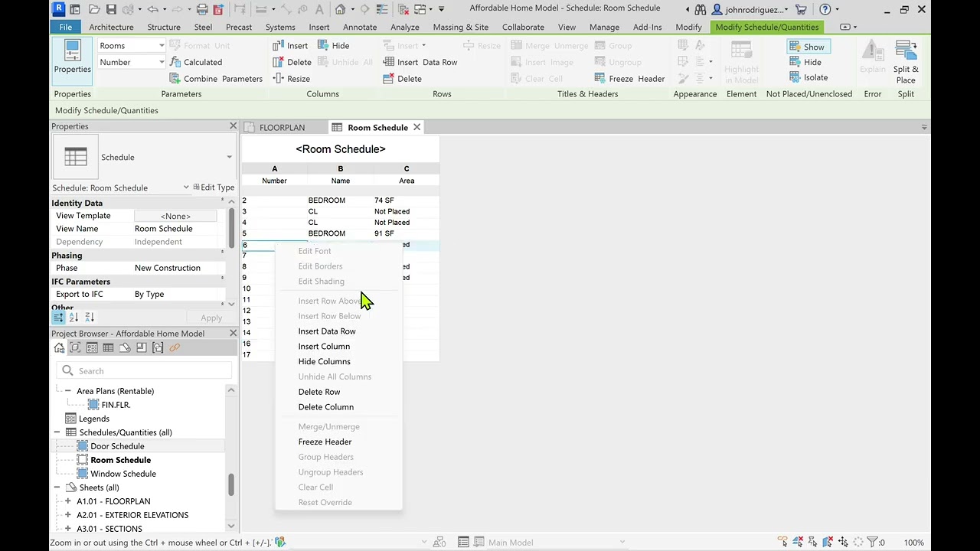Click the Project Browser legends filter icon

(92, 347)
